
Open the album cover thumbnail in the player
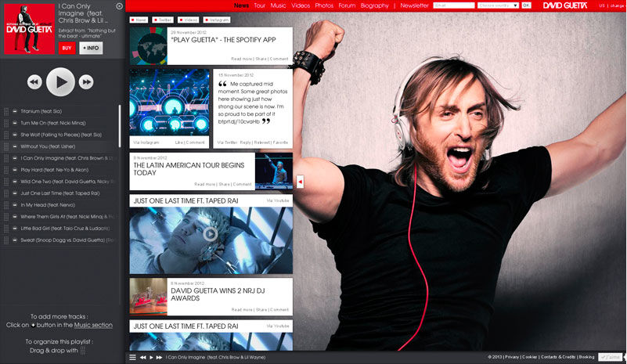(x=29, y=29)
